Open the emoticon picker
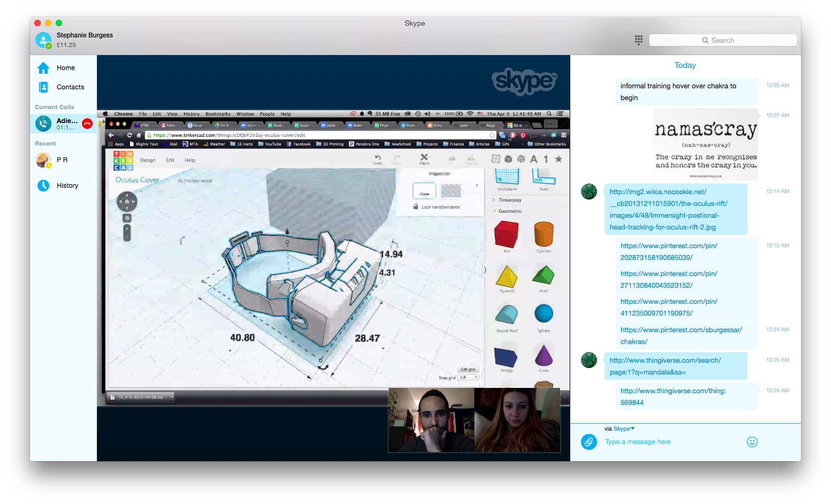The image size is (831, 504). coord(752,442)
